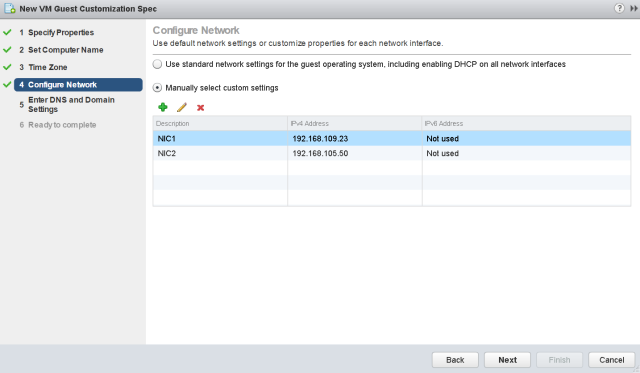Click the disabled Finish button
The image size is (640, 373).
pyautogui.click(x=559, y=360)
